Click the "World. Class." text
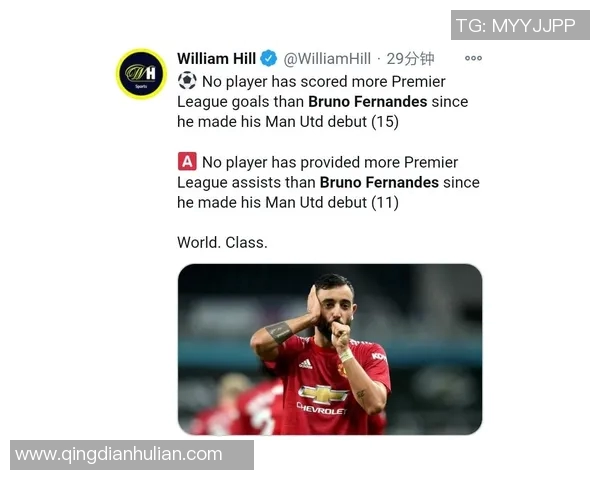The height and width of the screenshot is (480, 600). coord(222,242)
